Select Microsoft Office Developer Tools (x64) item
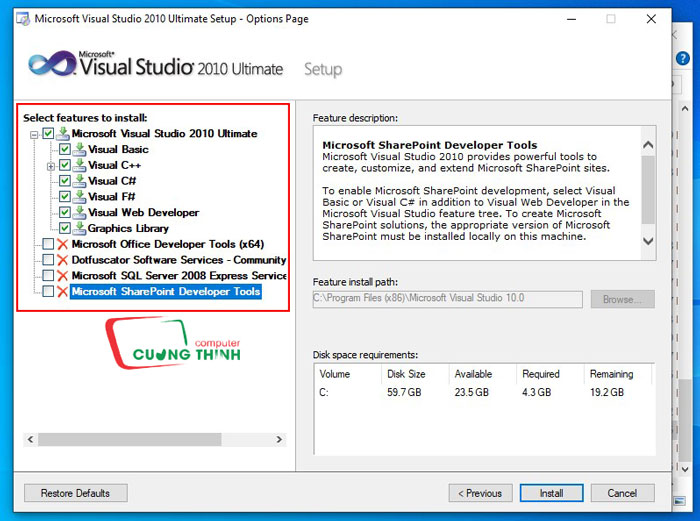Screen dimensions: 700x521 [168, 244]
